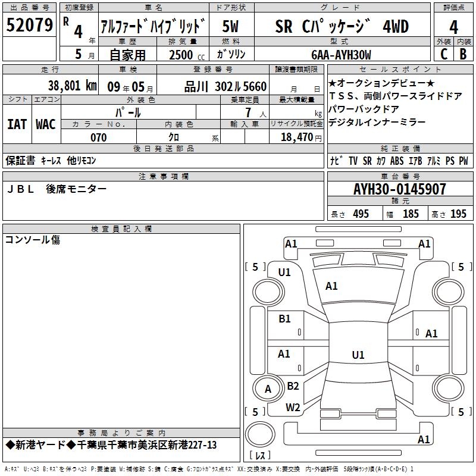Screen dimensions: 476x476
Task: Click the exterior grade C cell
Action: click(444, 54)
